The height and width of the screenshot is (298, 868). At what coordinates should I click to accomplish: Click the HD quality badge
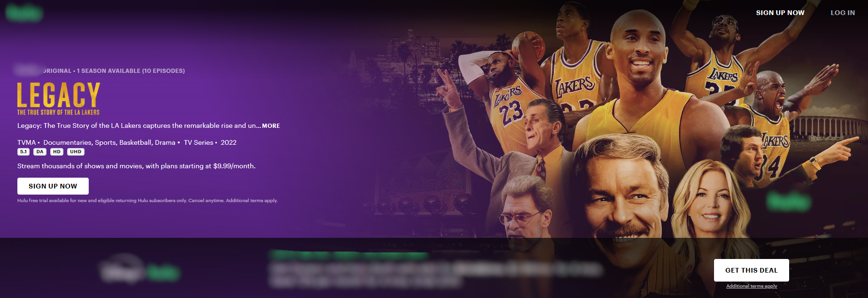pyautogui.click(x=57, y=152)
